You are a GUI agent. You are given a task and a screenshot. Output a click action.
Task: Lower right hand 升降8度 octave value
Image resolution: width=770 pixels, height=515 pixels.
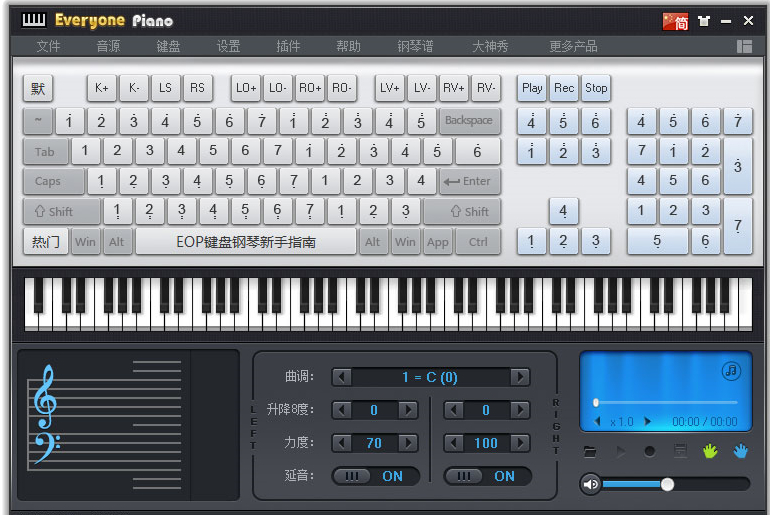454,410
